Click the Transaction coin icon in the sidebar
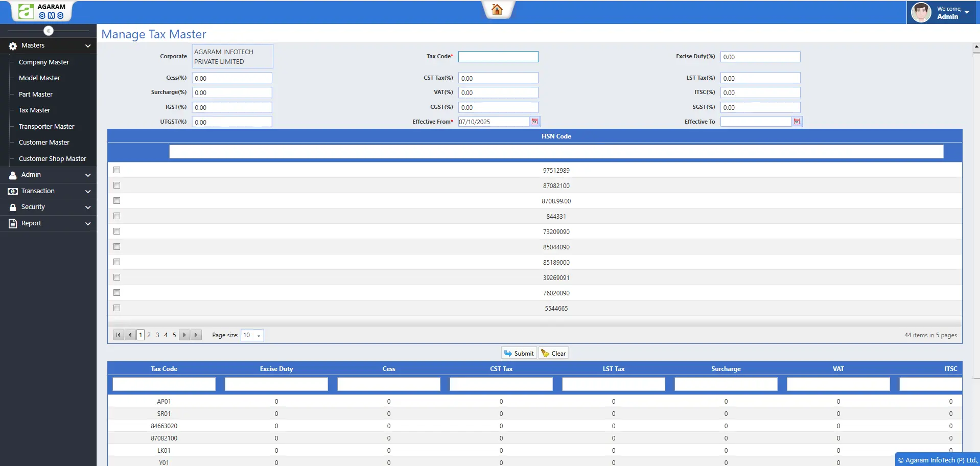This screenshot has width=980, height=466. (x=11, y=191)
